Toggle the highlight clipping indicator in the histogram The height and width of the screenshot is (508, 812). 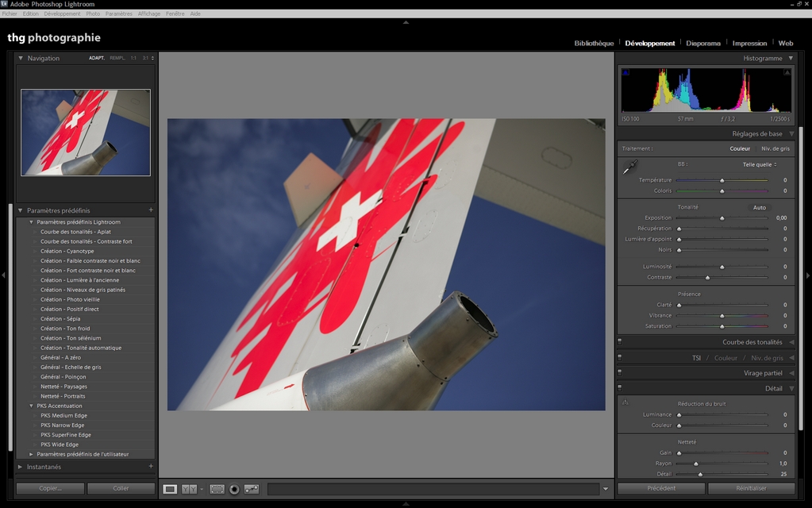787,72
